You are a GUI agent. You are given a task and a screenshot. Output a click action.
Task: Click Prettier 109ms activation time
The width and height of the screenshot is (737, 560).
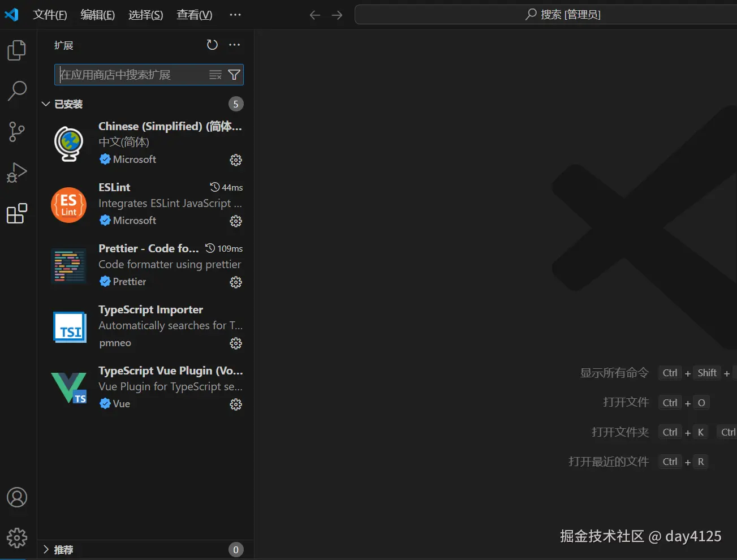tap(224, 248)
